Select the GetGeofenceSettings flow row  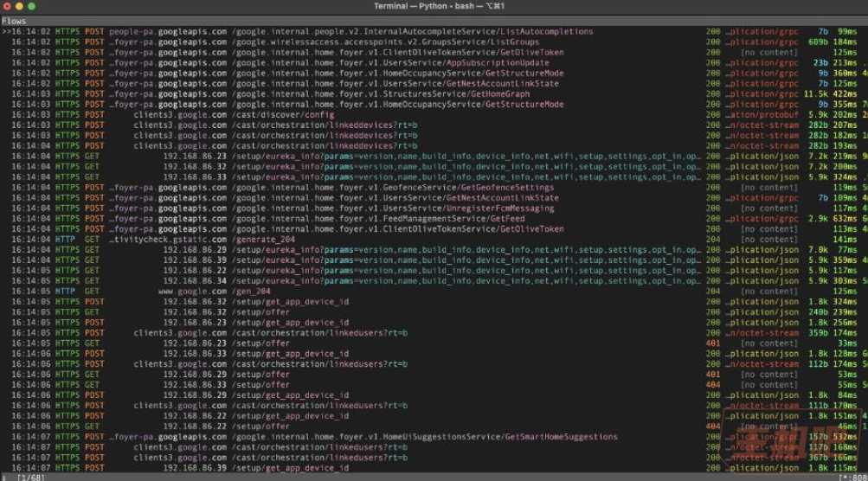(x=434, y=187)
